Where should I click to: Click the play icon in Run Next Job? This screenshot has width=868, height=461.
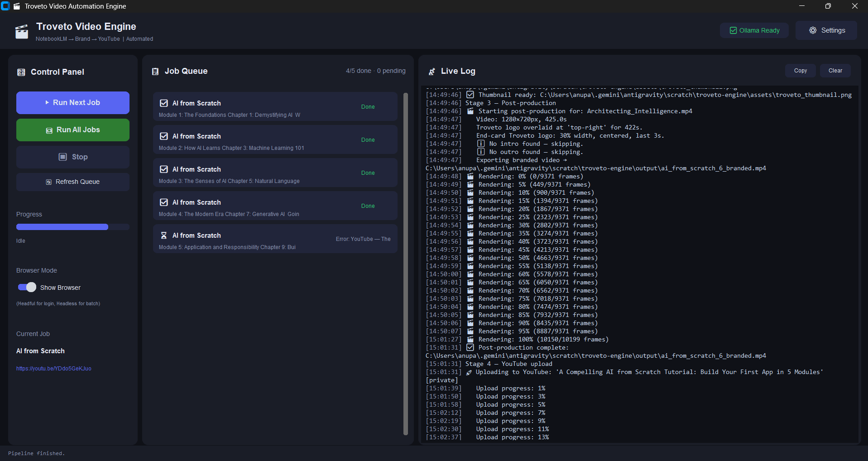[x=47, y=103]
